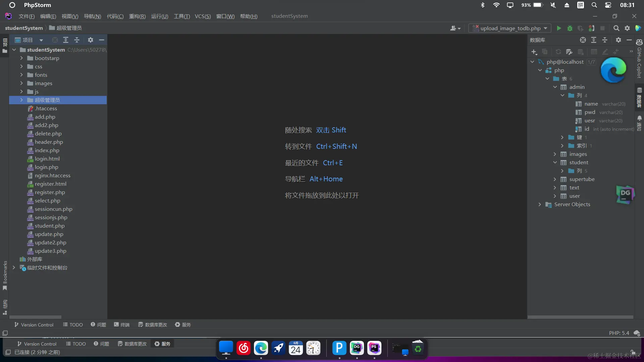The height and width of the screenshot is (362, 644).
Task: Collapse all nodes in the project panel
Action: click(x=77, y=40)
